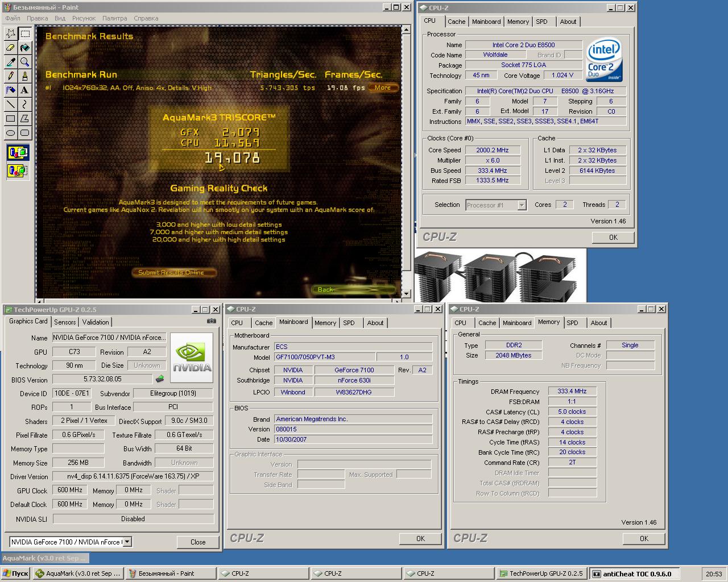Pick the Eraser tool in Paint
728x582 pixels.
10,48
